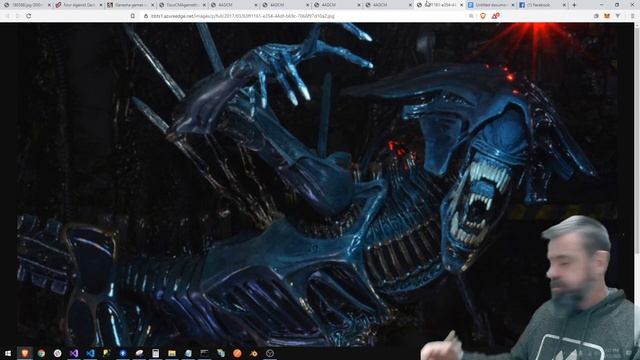Open blue Visual Studio Code from the taskbar
Image resolution: width=640 pixels, height=360 pixels.
pos(90,353)
